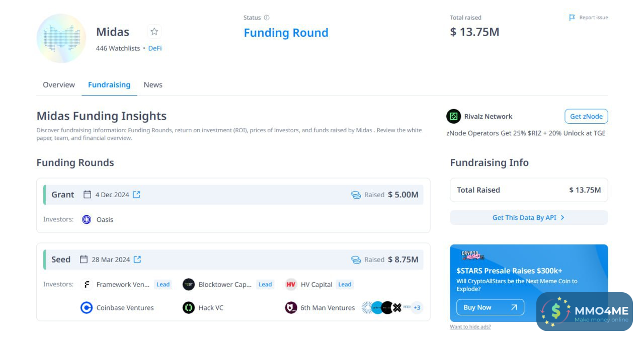
Task: Click the Get zNode button
Action: click(586, 116)
